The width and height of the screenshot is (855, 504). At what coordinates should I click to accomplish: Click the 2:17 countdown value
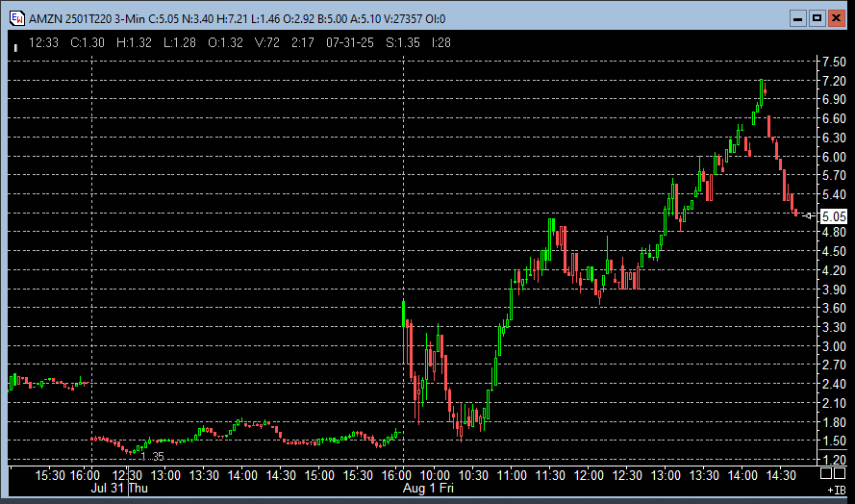click(303, 42)
